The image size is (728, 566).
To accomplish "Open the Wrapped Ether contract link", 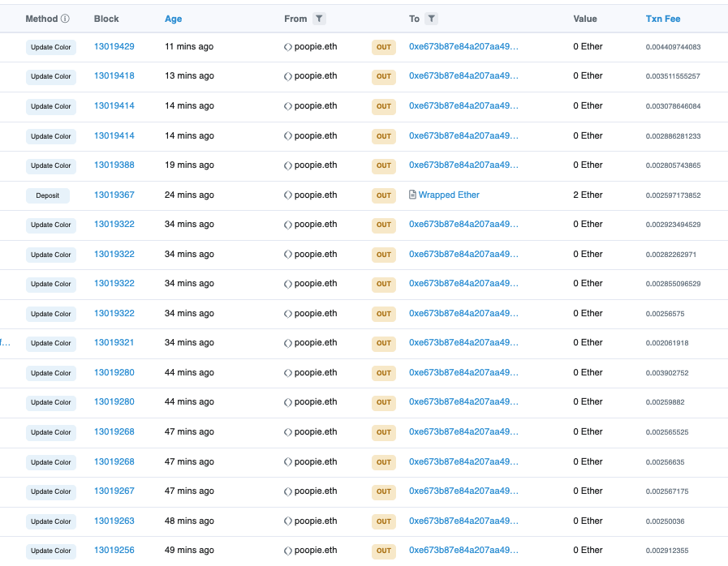I will (x=449, y=195).
